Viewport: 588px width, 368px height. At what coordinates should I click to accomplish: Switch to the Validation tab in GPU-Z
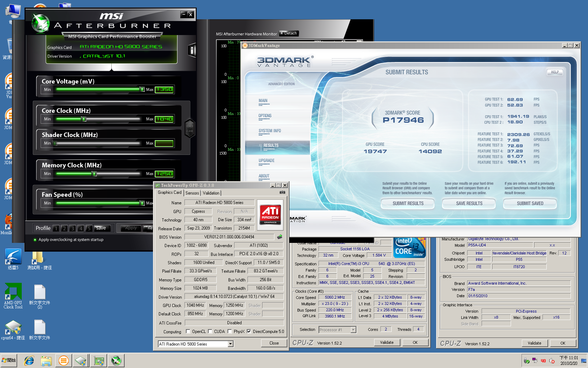pyautogui.click(x=211, y=193)
